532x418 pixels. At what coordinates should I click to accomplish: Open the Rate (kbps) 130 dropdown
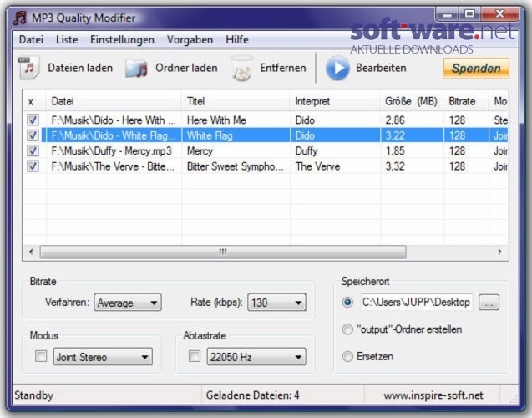276,303
